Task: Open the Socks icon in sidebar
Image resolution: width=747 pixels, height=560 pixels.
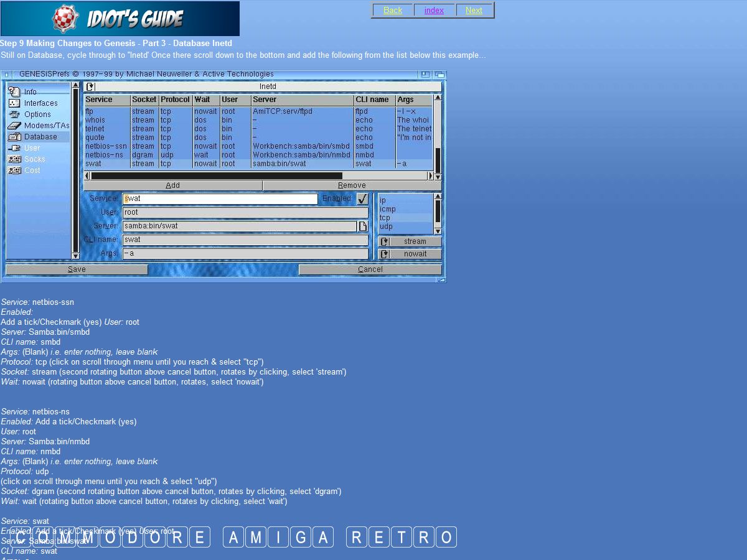Action: (x=14, y=159)
